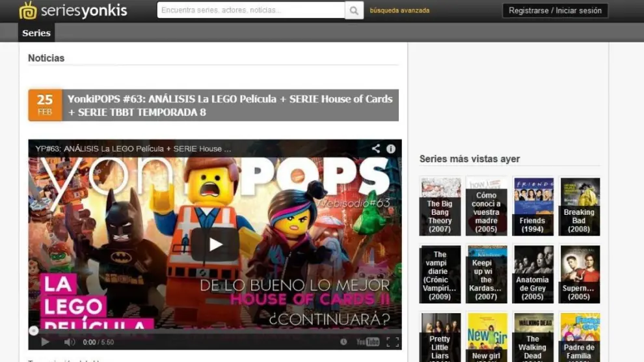Open the Series tab
Image resolution: width=644 pixels, height=362 pixels.
pyautogui.click(x=36, y=33)
